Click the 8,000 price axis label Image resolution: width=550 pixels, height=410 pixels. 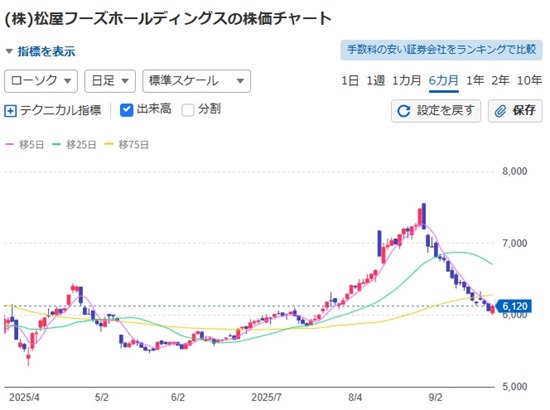pos(515,171)
